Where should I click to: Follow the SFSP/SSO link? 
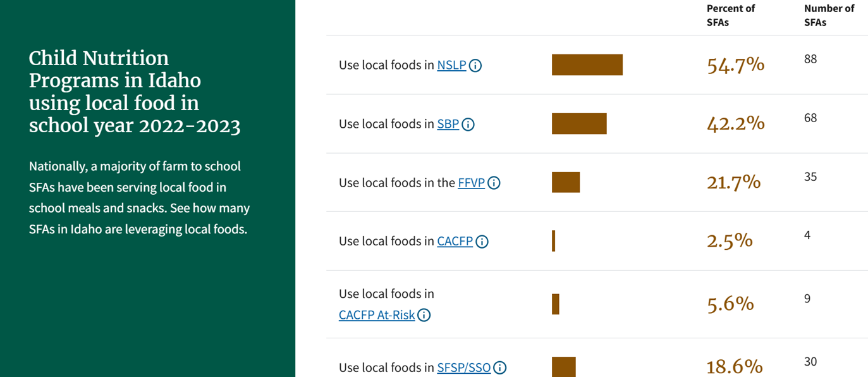point(463,368)
